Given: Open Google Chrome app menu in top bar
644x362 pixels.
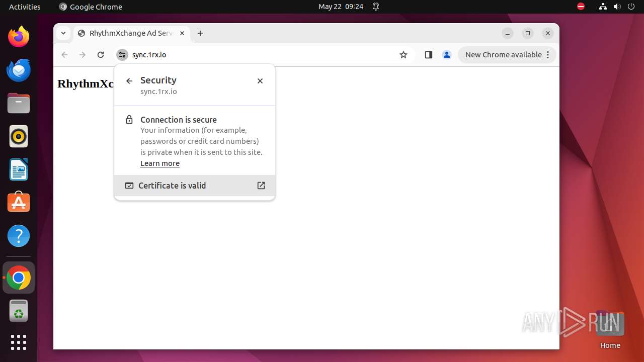Looking at the screenshot, I should pos(91,7).
